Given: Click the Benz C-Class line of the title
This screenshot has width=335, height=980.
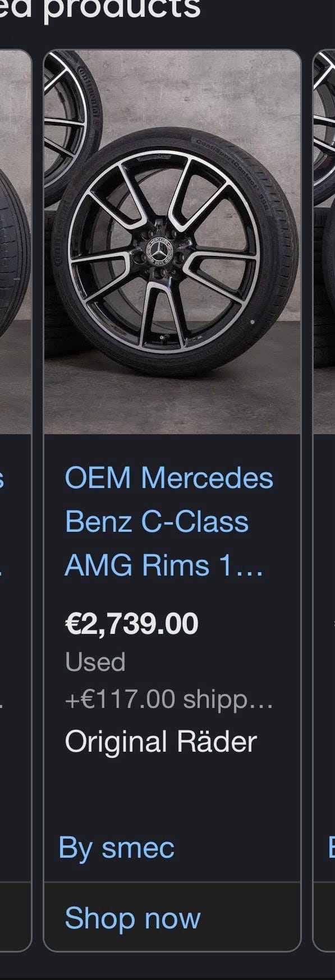Looking at the screenshot, I should [157, 521].
